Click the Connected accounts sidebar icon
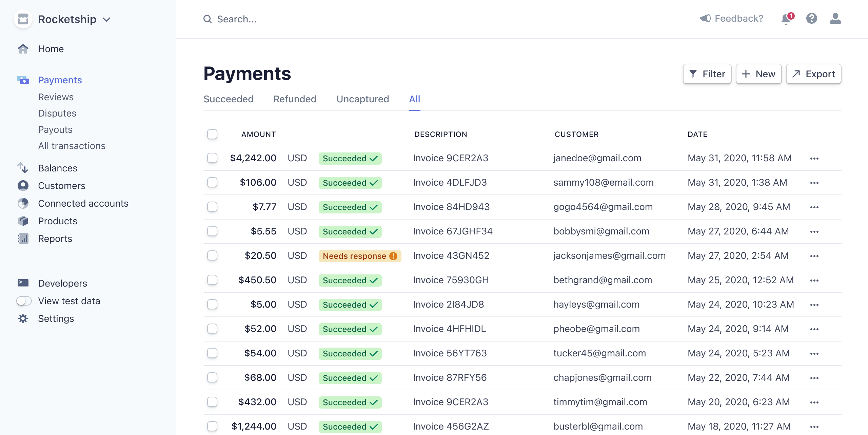The image size is (868, 435). pos(23,203)
